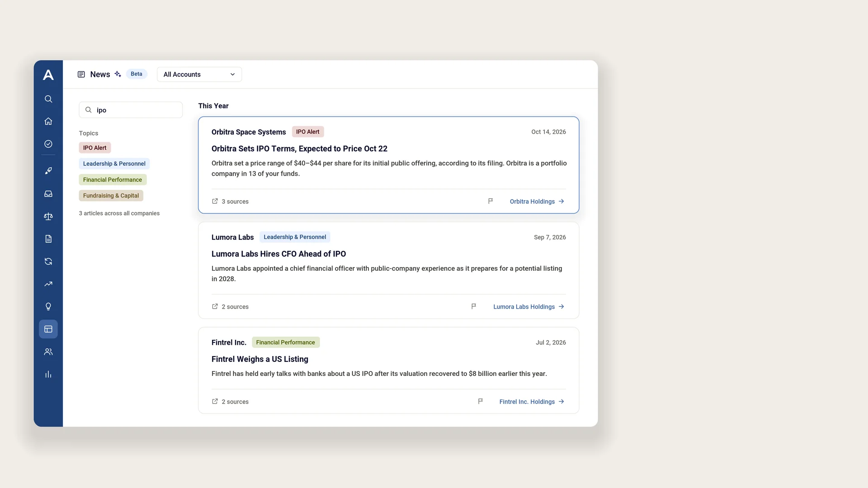Open the rocket sidebar icon
Image resolution: width=868 pixels, height=488 pixels.
[x=48, y=171]
